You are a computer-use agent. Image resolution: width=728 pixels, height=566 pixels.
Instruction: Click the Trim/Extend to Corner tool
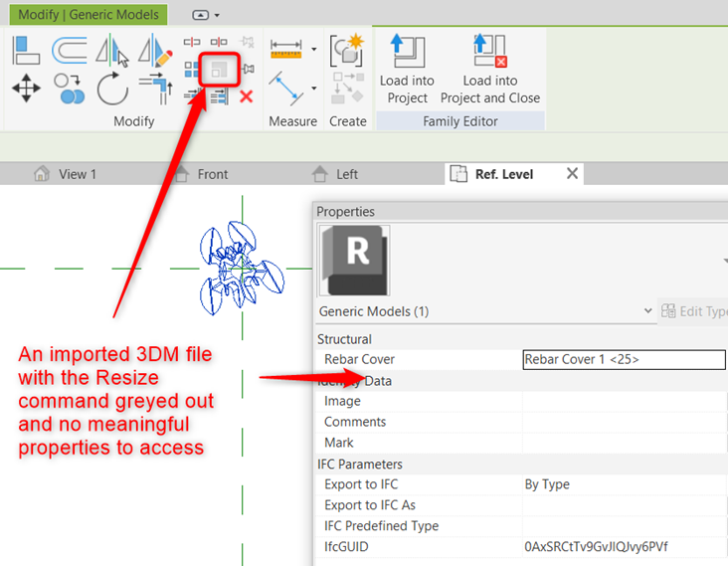pos(155,89)
